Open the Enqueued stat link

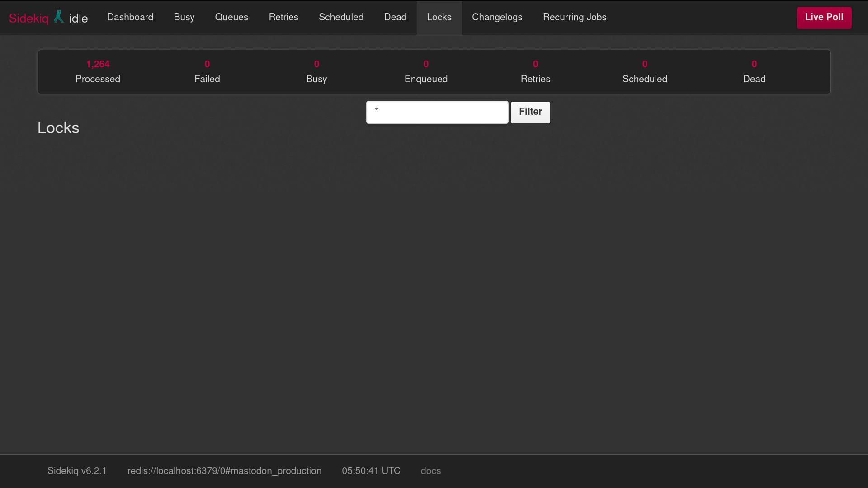point(426,71)
